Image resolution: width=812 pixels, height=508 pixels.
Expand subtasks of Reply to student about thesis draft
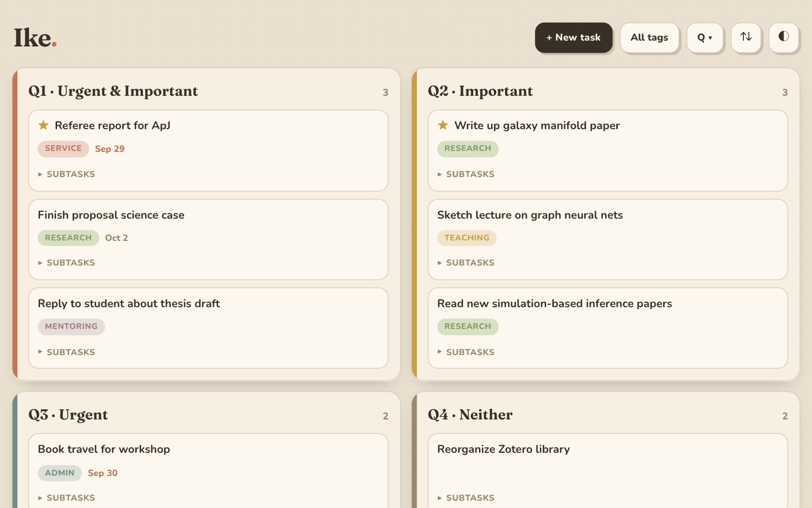[x=67, y=352]
